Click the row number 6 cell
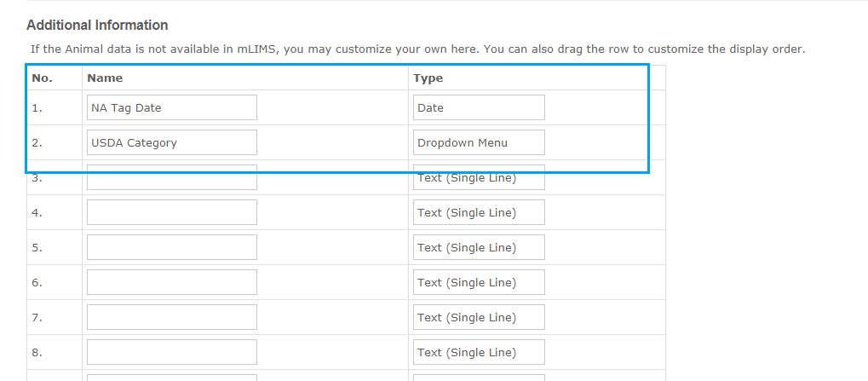Viewport: 868px width, 381px height. click(x=55, y=282)
